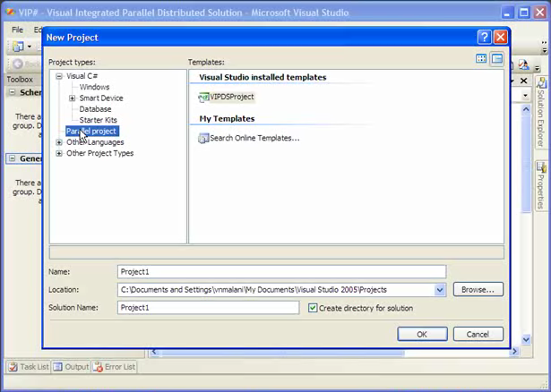
Task: Expand Other Project Types node
Action: 59,153
